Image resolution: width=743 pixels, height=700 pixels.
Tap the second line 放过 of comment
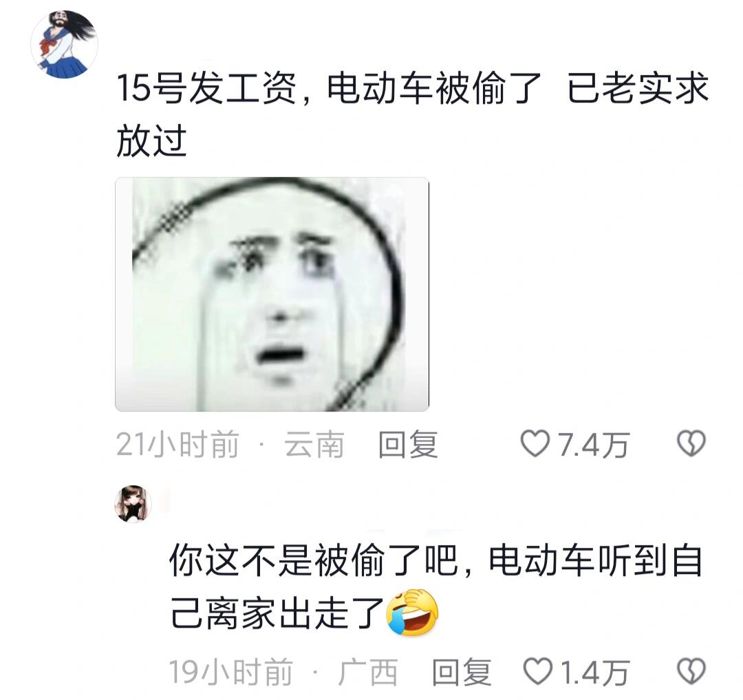point(151,141)
